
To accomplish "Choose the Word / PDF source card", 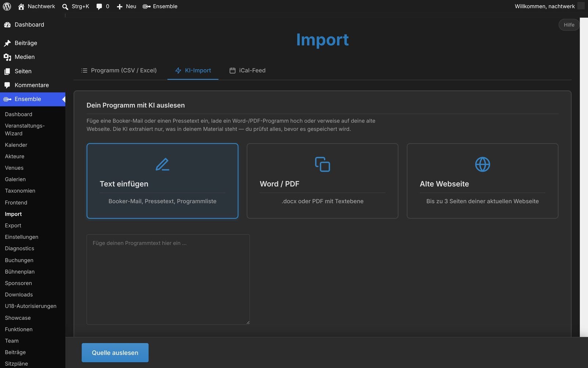I will pyautogui.click(x=322, y=181).
